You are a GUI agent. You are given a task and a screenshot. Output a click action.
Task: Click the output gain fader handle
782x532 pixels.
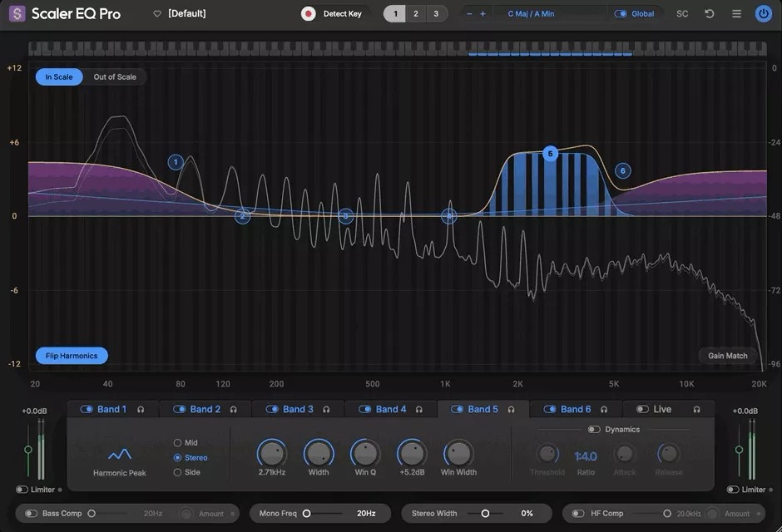point(739,450)
